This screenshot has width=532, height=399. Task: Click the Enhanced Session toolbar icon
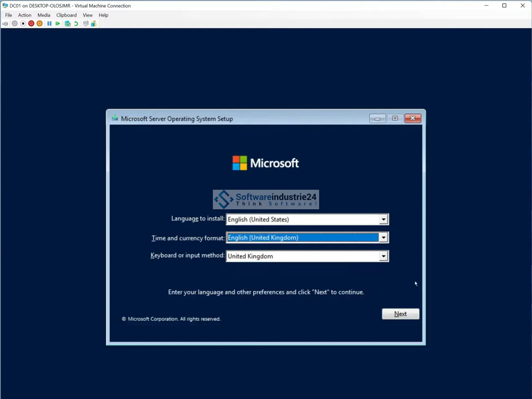pos(85,24)
